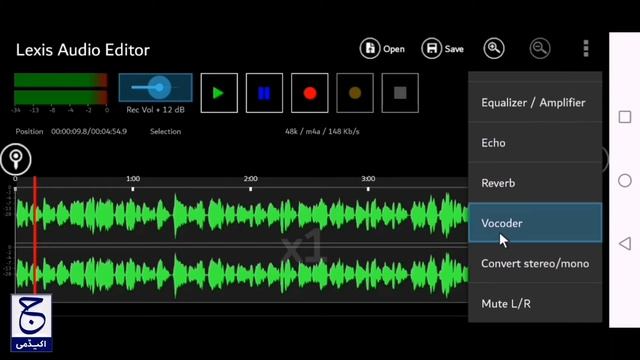Choose Mute L/R menu entry

pos(535,304)
